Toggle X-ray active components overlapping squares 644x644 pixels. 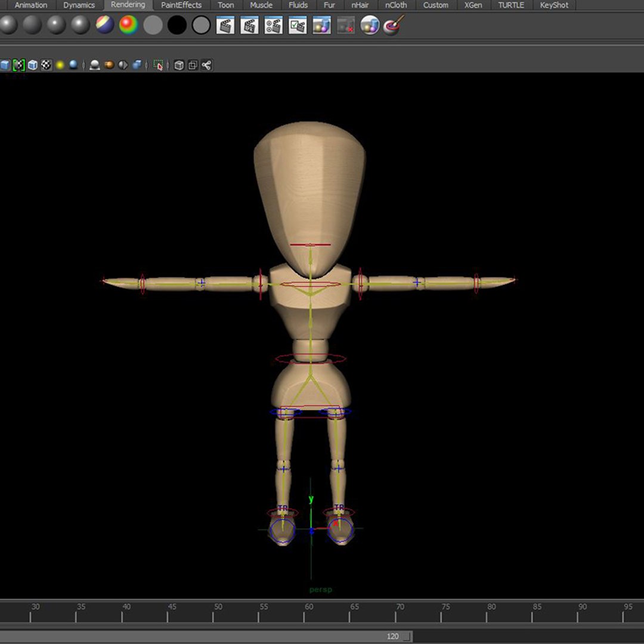[193, 65]
